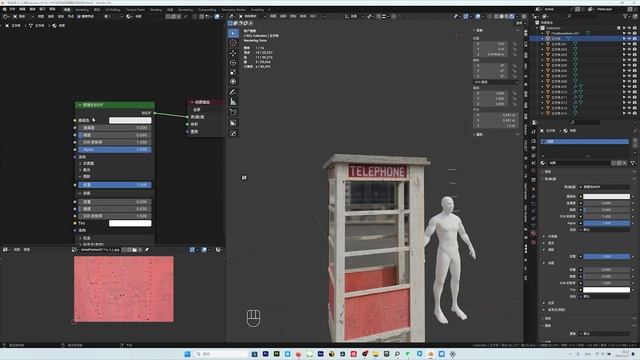Click the pin icon in the image editor header
640x360 pixels.
(147, 249)
